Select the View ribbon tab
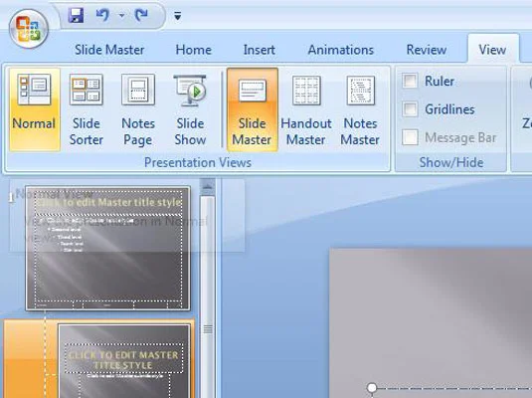This screenshot has height=398, width=532. [492, 50]
